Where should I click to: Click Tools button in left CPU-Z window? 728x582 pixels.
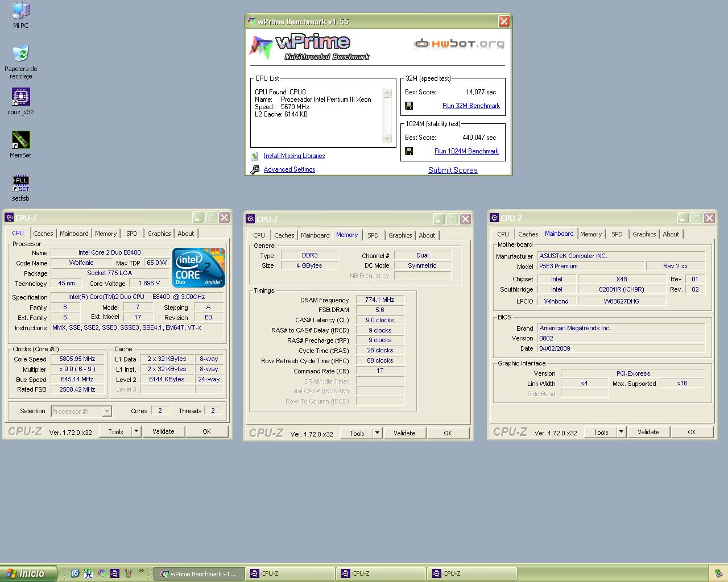115,431
